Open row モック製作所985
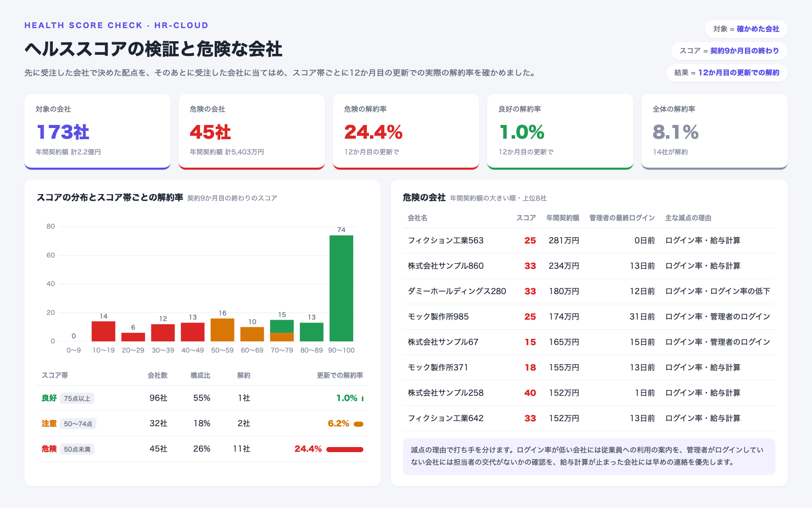The image size is (812, 508). pyautogui.click(x=589, y=317)
